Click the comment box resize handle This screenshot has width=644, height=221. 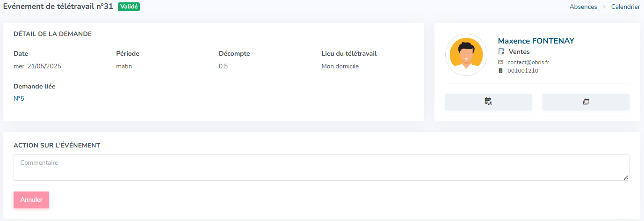(x=626, y=177)
